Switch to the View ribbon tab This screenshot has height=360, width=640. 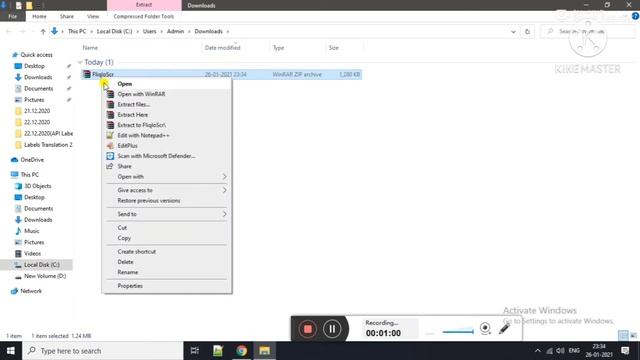[93, 16]
